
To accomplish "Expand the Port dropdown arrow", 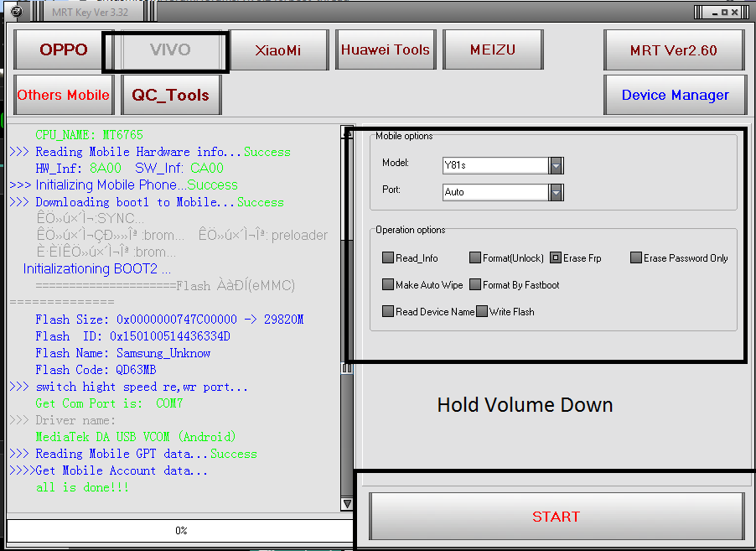I will [x=556, y=192].
